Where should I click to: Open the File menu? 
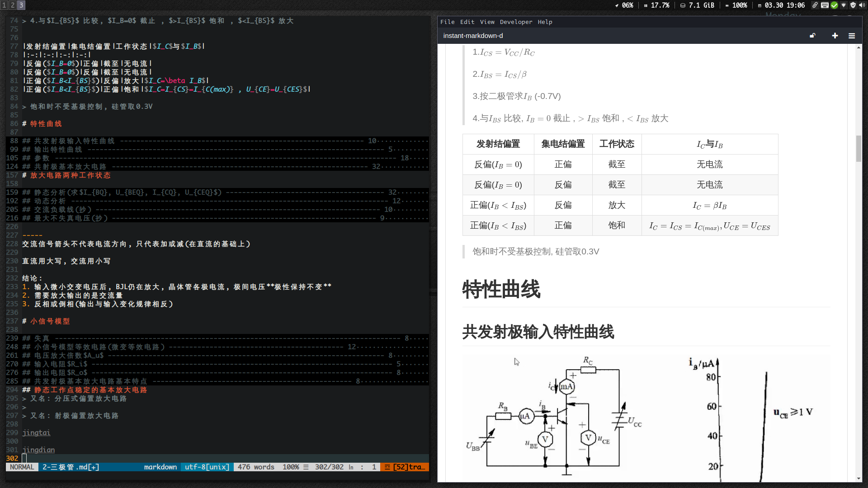[x=447, y=22]
